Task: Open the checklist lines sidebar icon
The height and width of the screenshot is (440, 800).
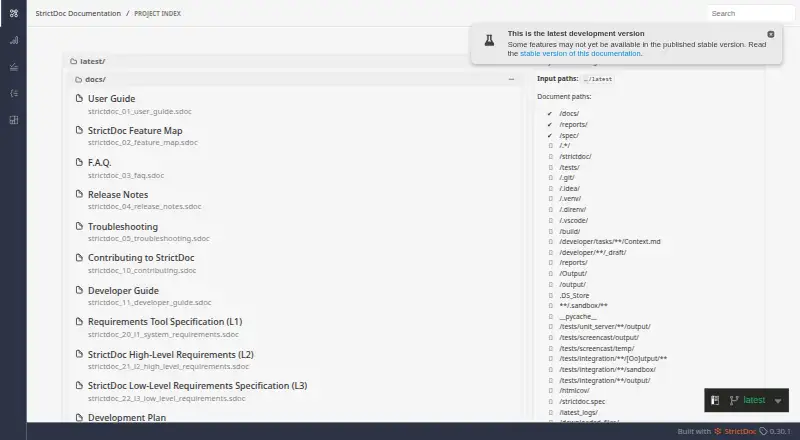Action: pyautogui.click(x=14, y=67)
